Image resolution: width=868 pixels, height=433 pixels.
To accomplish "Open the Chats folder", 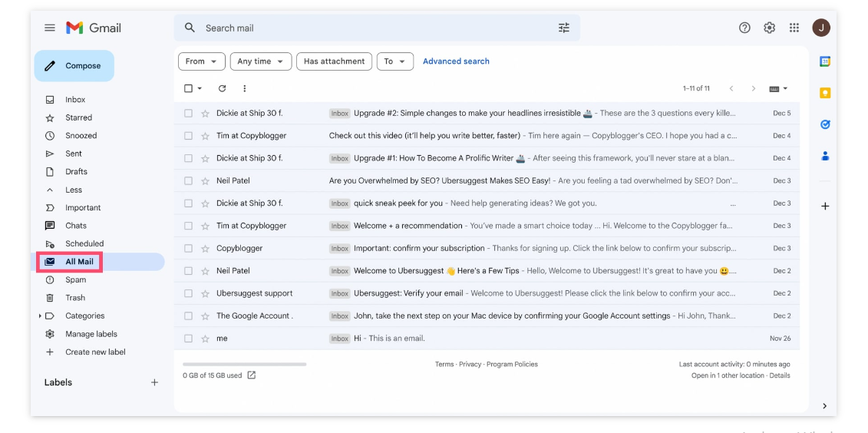I will (x=76, y=226).
